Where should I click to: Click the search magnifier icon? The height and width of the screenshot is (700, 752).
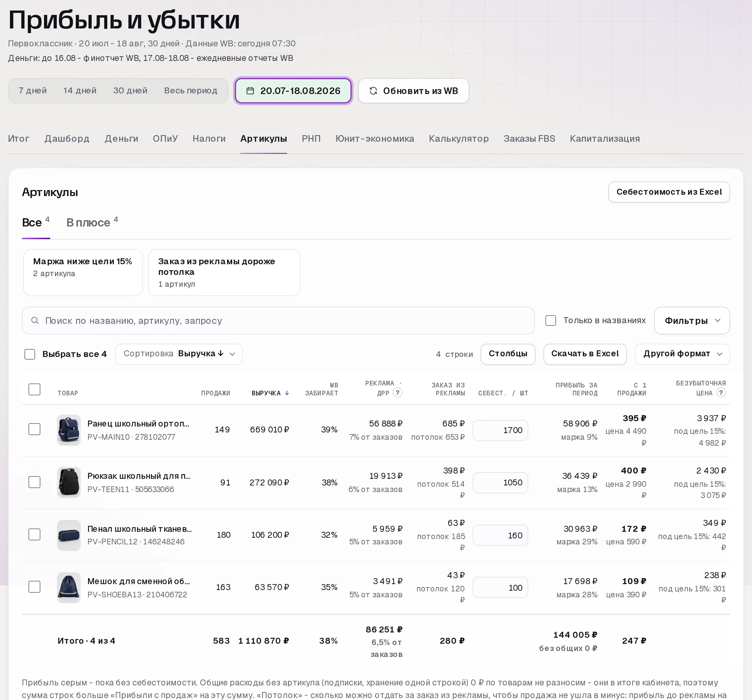[35, 321]
